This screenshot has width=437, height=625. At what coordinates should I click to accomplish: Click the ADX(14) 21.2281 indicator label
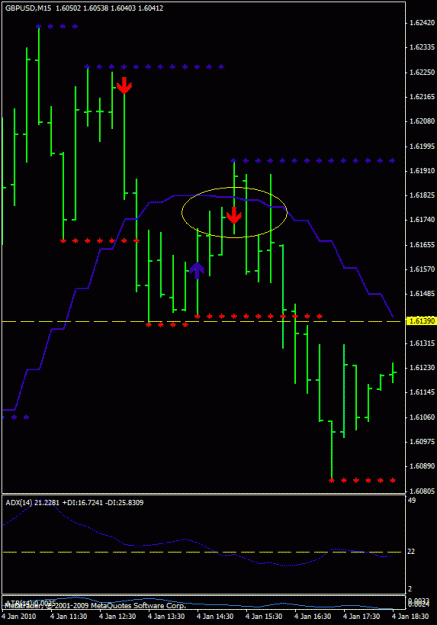(x=32, y=503)
